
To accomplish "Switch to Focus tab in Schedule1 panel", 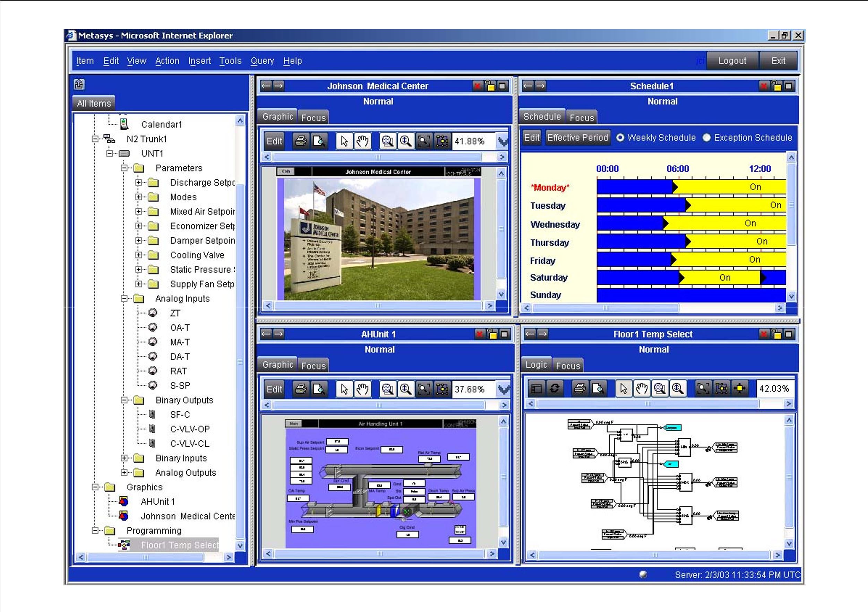I will coord(582,117).
